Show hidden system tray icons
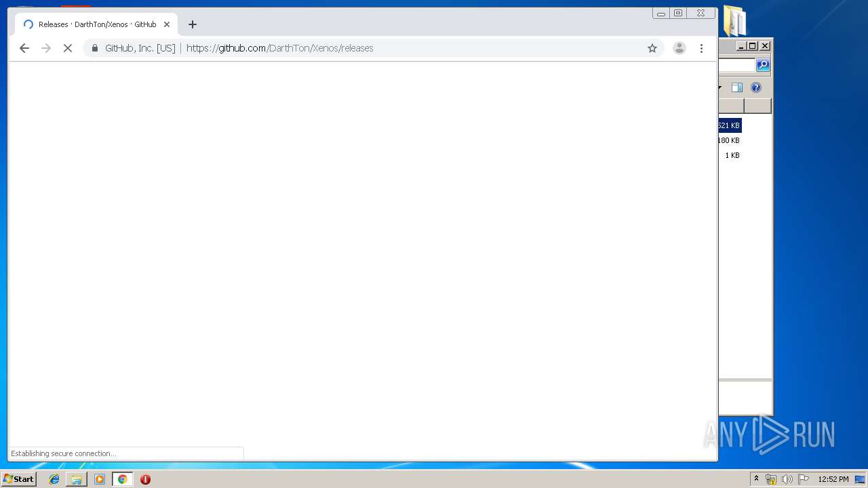This screenshot has width=868, height=488. point(756,479)
